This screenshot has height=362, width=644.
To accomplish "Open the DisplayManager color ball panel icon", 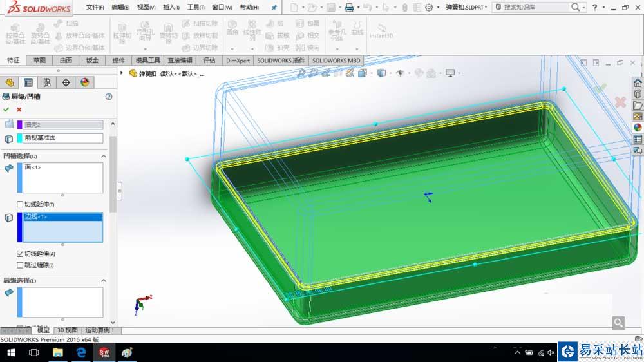I will (x=84, y=82).
